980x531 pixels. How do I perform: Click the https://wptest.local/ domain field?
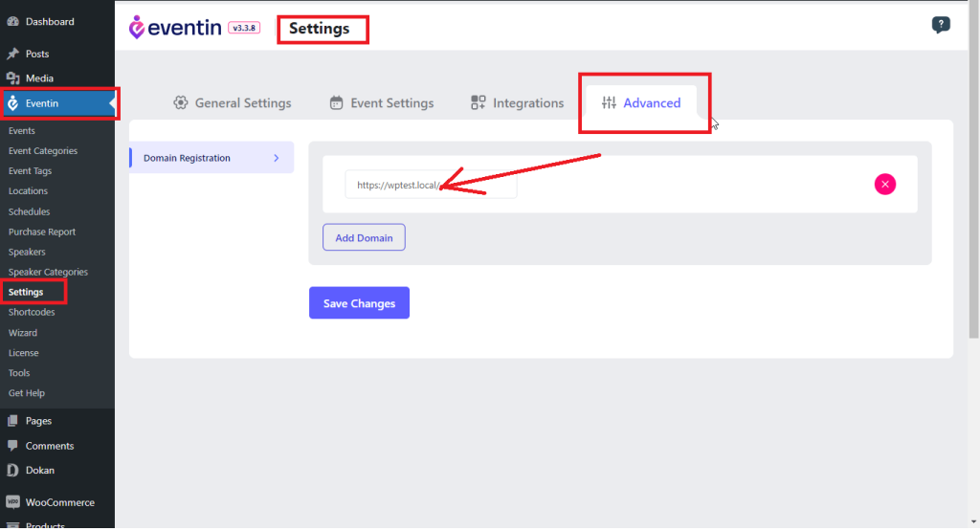pyautogui.click(x=432, y=185)
